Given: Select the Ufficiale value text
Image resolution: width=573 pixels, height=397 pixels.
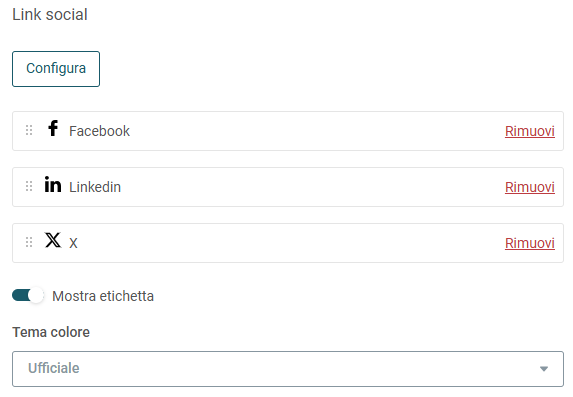Looking at the screenshot, I should 54,368.
